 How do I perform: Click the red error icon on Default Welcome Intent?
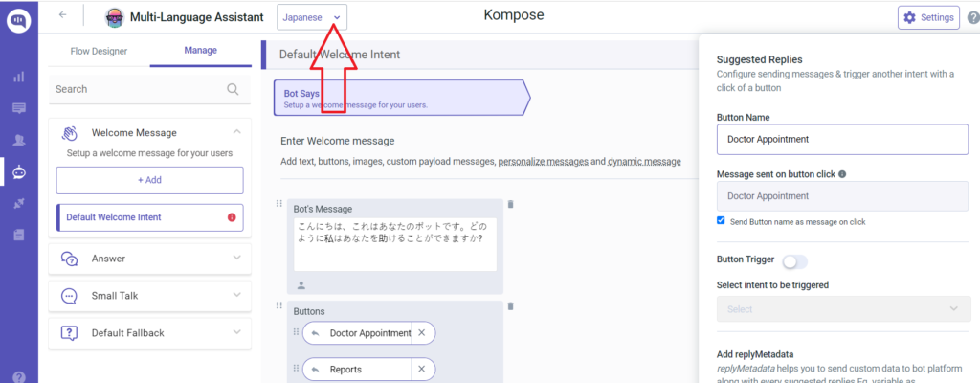(x=232, y=217)
